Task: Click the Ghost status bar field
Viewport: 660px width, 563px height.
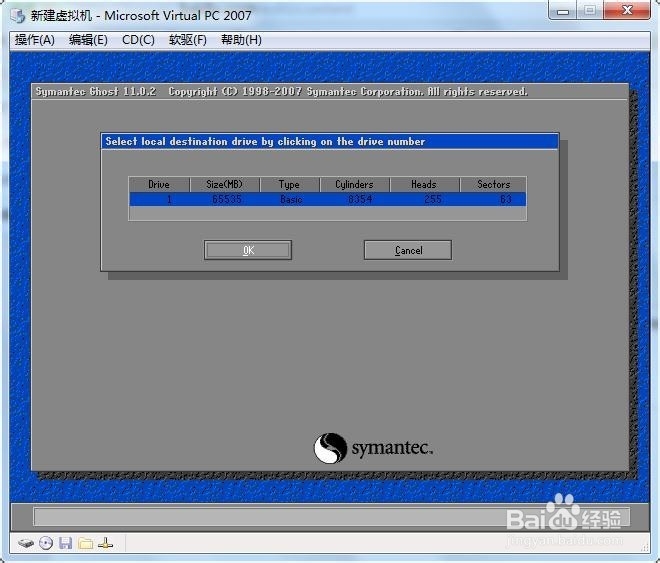Action: 331,516
